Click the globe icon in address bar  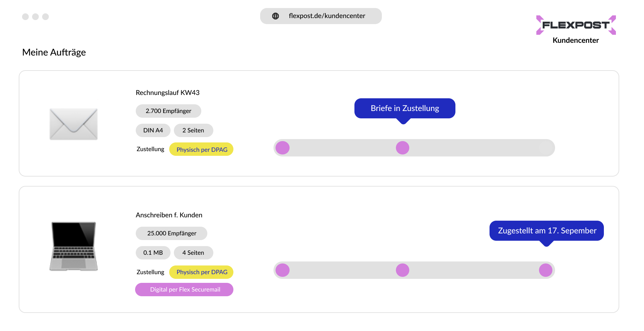276,16
